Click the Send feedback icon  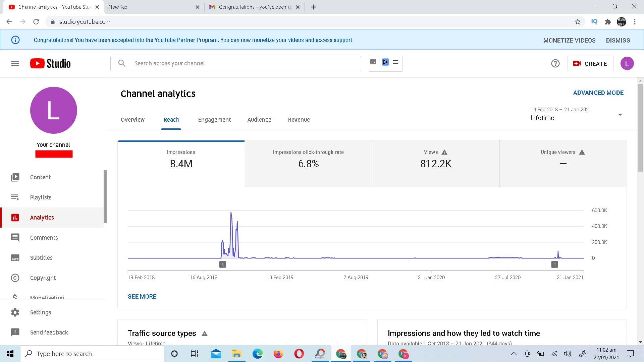(15, 333)
